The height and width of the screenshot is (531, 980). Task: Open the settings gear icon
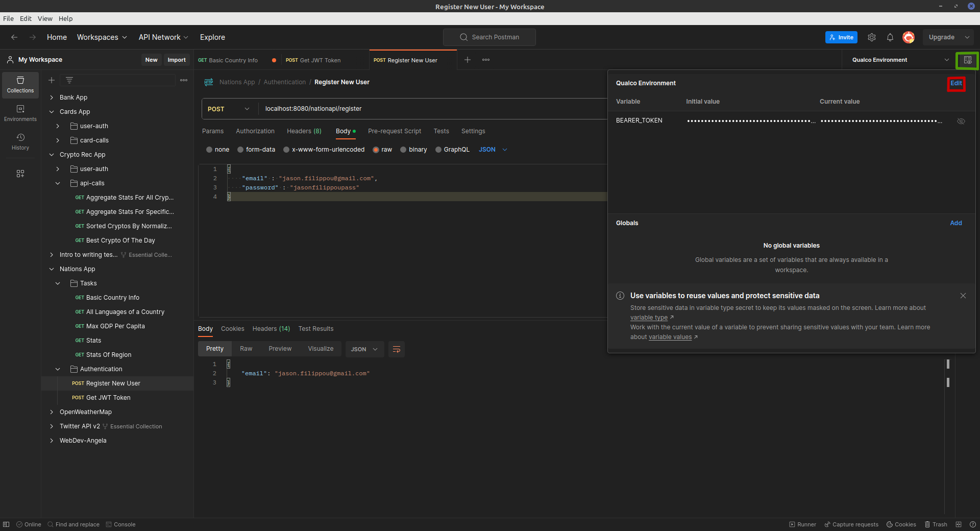(872, 37)
